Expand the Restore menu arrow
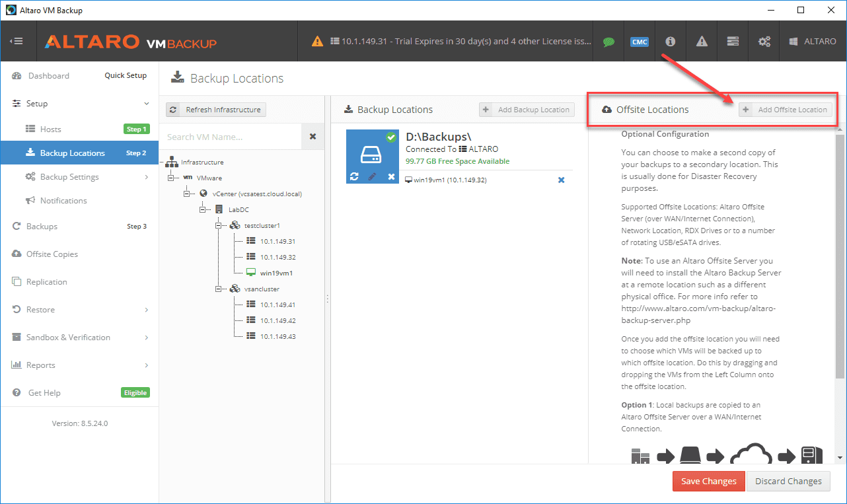 [147, 310]
